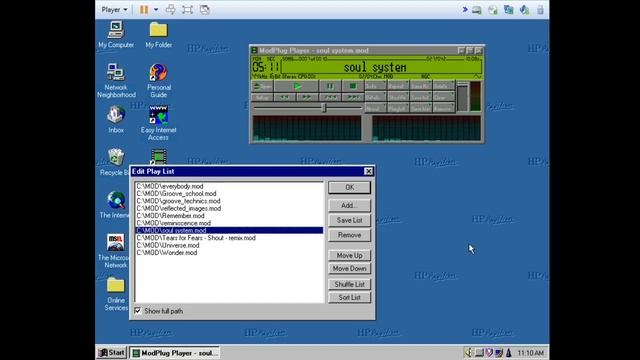Stop playback using the green square button
Image resolution: width=640 pixels, height=360 pixels.
(352, 86)
